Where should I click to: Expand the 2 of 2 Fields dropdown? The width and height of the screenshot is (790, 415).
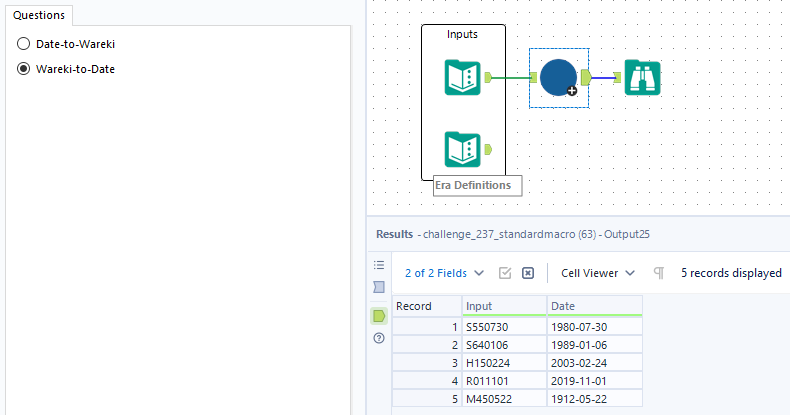click(444, 273)
